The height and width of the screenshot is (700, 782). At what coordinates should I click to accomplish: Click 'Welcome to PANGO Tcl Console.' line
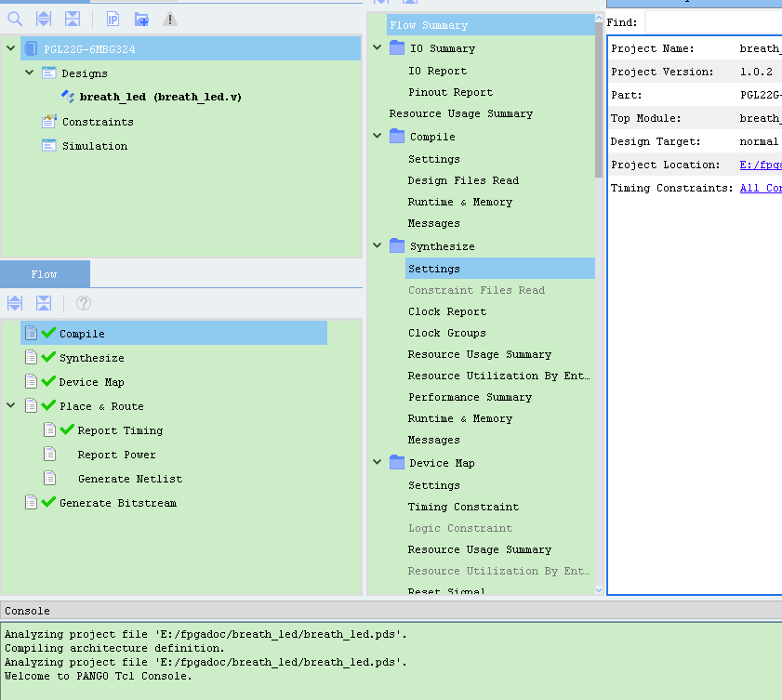(99, 676)
